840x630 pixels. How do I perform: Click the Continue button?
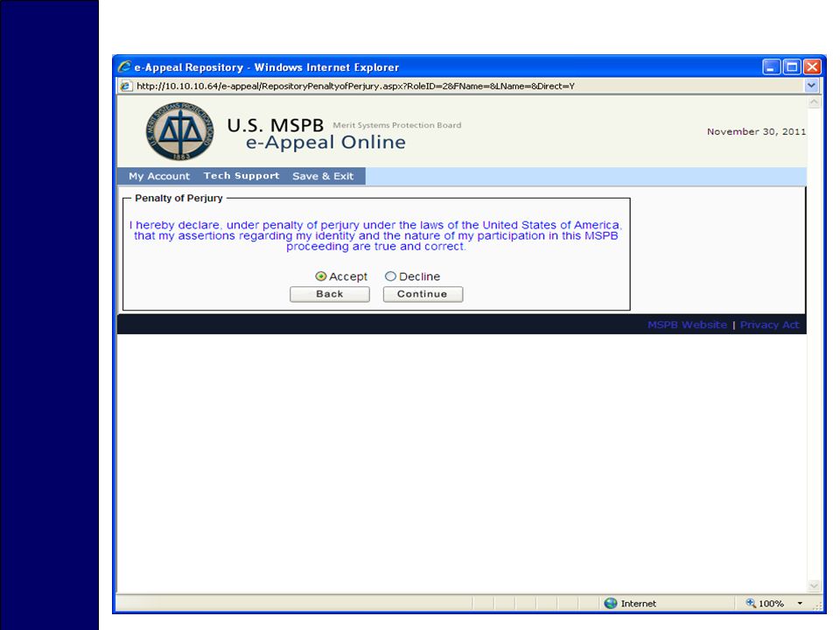(423, 294)
